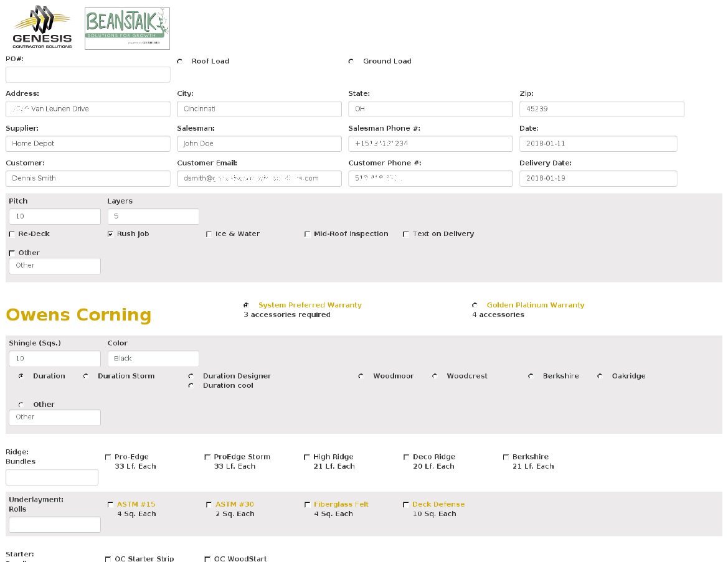Click the Beanstalk Solutions for Growth logo

point(126,28)
